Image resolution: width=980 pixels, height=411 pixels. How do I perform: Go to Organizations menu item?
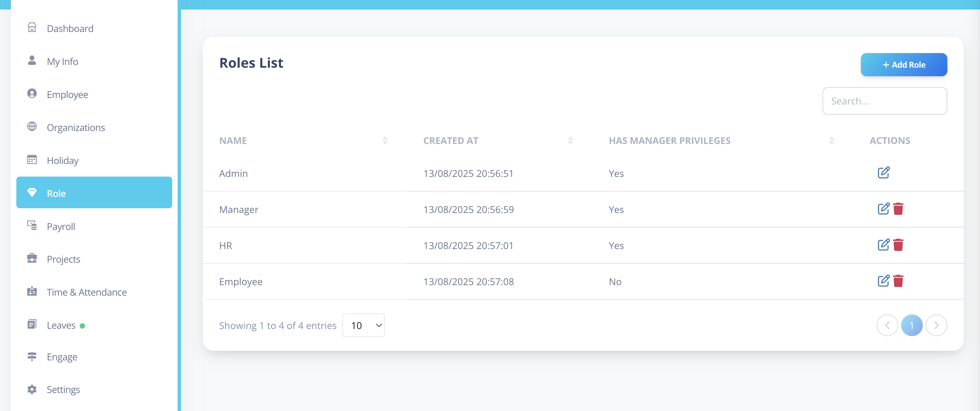(x=94, y=127)
